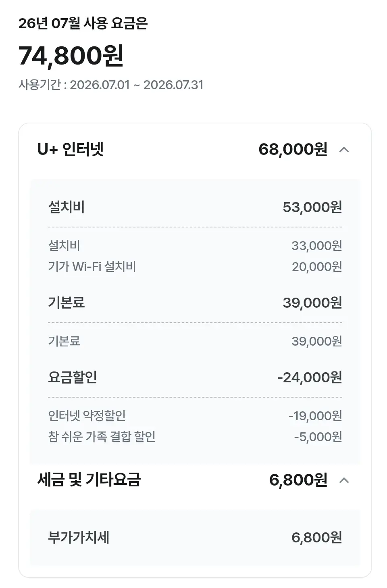Select the U+ 인터넷 header
Viewport: 387px width, 588px height.
pos(195,150)
